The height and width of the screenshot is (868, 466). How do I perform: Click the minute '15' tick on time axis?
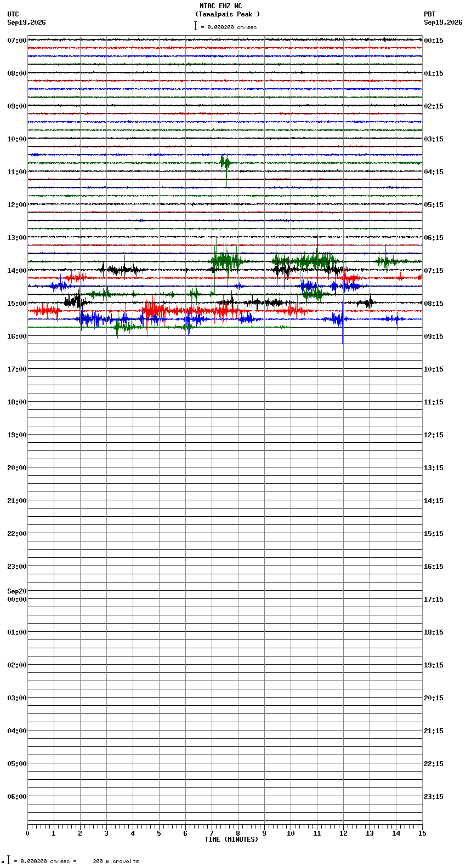(422, 833)
